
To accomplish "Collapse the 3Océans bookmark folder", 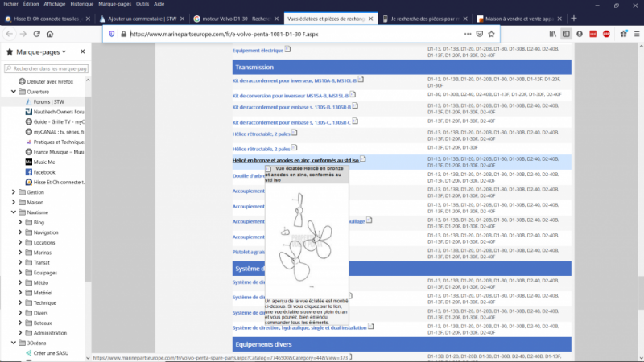I will (x=14, y=343).
